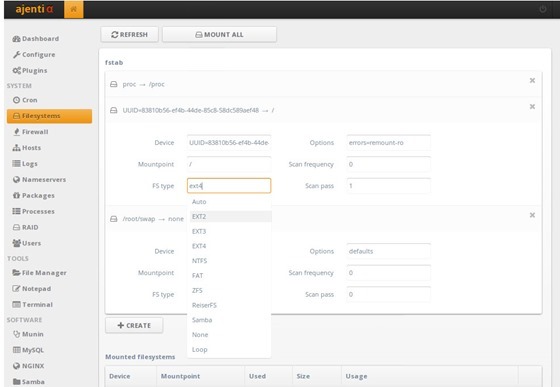Open the Terminal tool
The image size is (560, 387).
pyautogui.click(x=33, y=305)
